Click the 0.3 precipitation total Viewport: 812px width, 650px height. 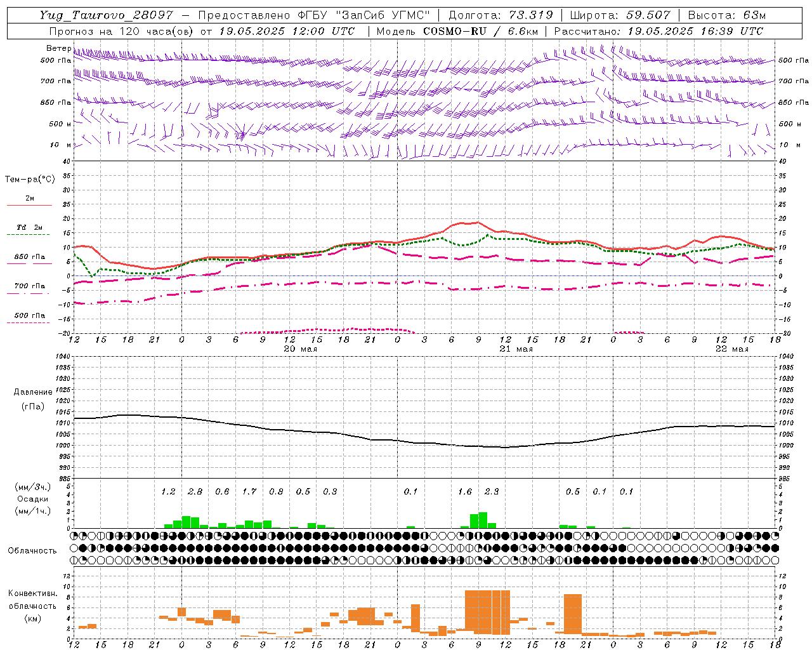(330, 491)
